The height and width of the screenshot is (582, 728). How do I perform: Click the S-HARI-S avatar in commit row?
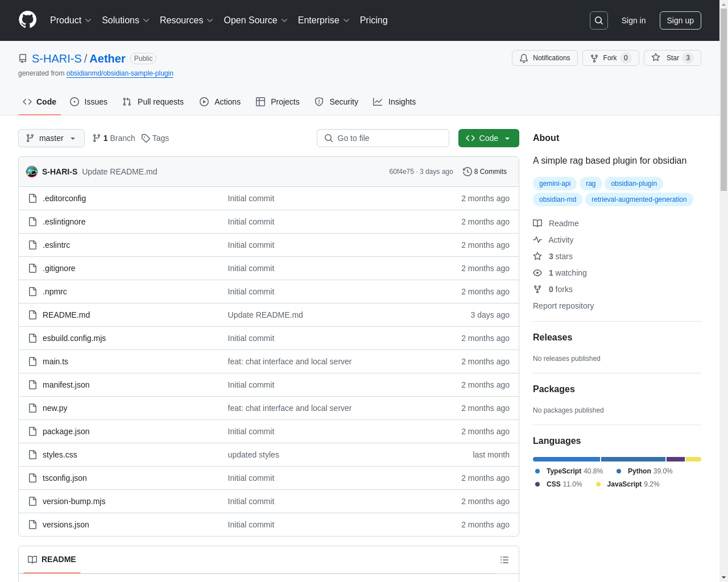(x=32, y=172)
